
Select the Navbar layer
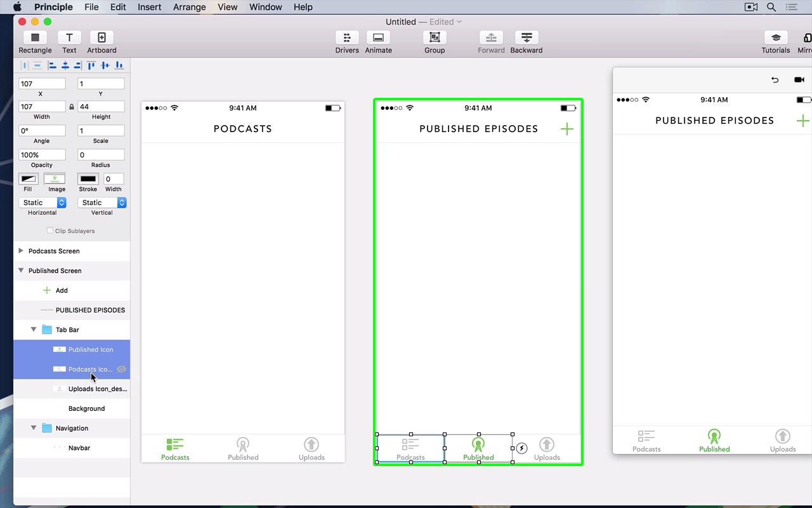(x=72, y=448)
